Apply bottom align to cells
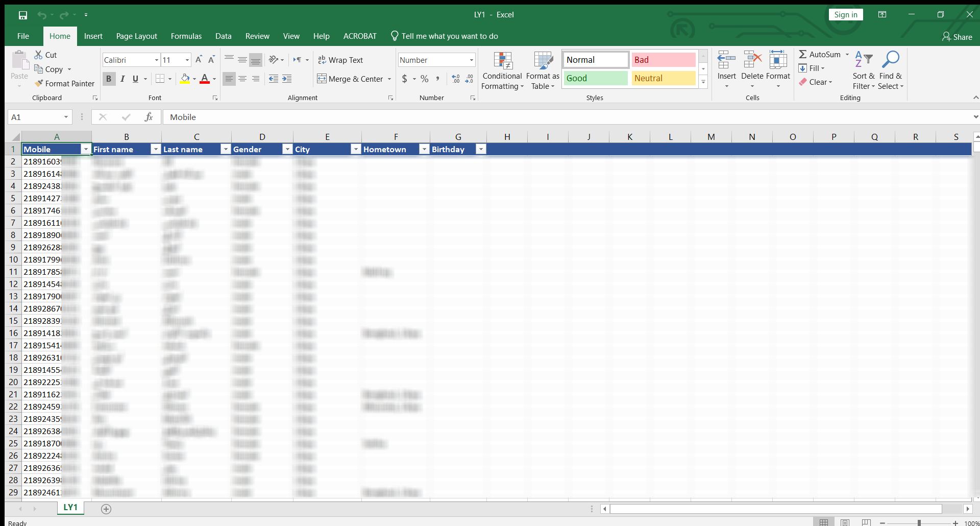The height and width of the screenshot is (526, 980). tap(256, 60)
